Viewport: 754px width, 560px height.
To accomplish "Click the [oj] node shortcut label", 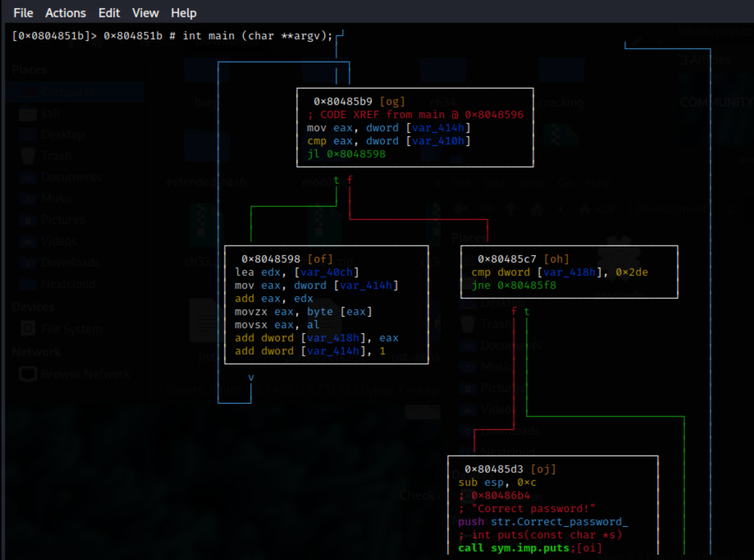I will click(x=543, y=469).
